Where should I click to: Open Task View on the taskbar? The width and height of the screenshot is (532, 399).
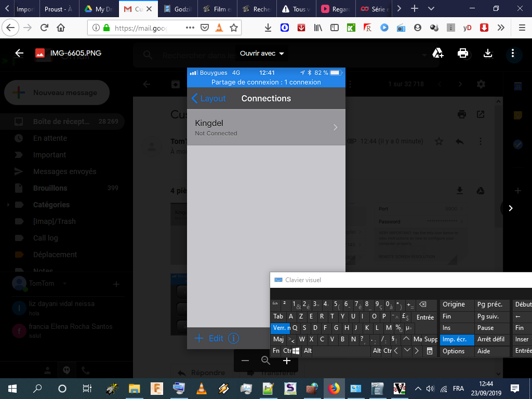coord(87,389)
